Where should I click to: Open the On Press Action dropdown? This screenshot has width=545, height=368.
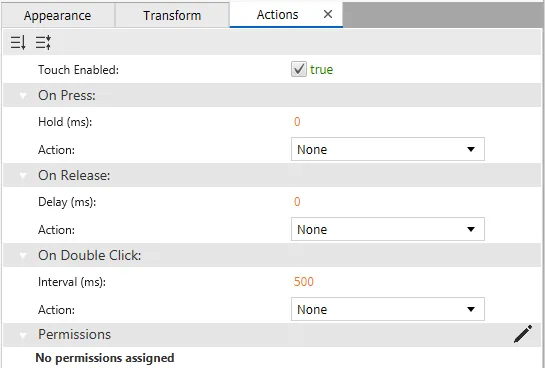[x=388, y=149]
